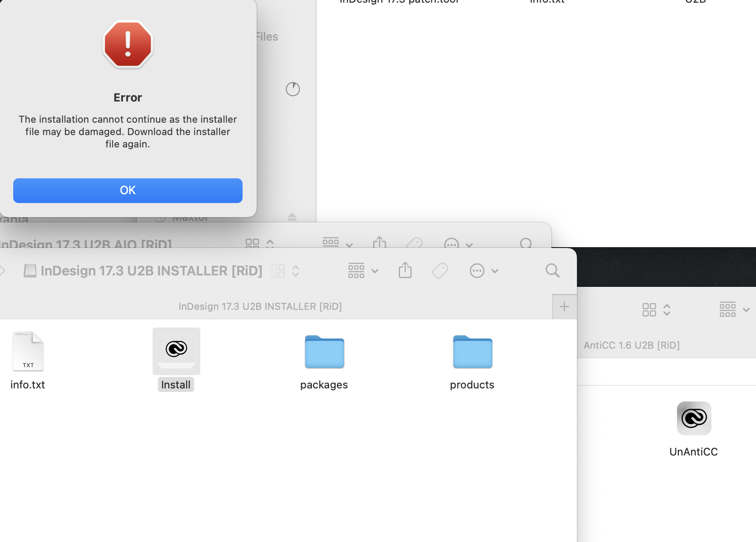Open group-by dropdown in INSTALLER window toolbar
The width and height of the screenshot is (756, 542).
363,271
